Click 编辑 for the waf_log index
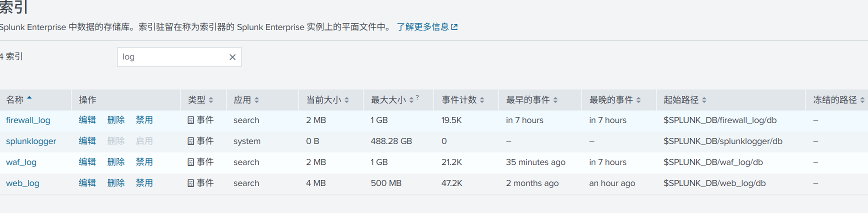 click(x=87, y=162)
